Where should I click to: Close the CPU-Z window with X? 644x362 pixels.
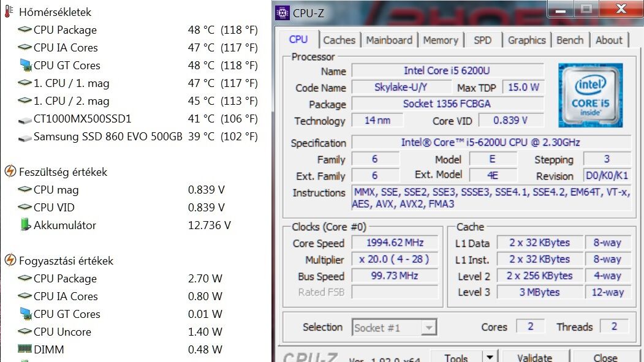(621, 9)
